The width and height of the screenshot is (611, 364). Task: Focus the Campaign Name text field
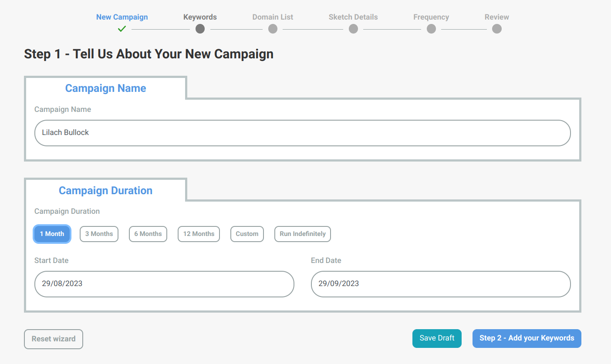click(302, 133)
